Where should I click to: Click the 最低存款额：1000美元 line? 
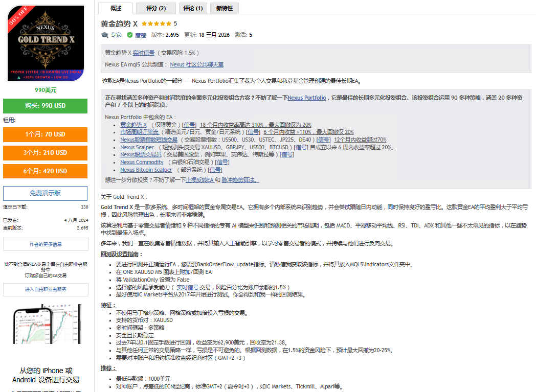pos(143,379)
